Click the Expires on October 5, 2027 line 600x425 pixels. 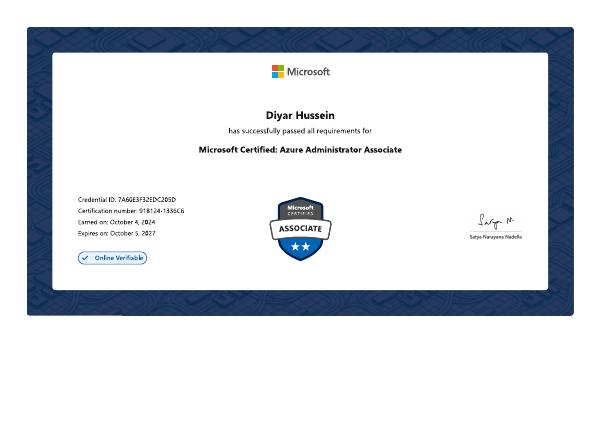coord(116,233)
